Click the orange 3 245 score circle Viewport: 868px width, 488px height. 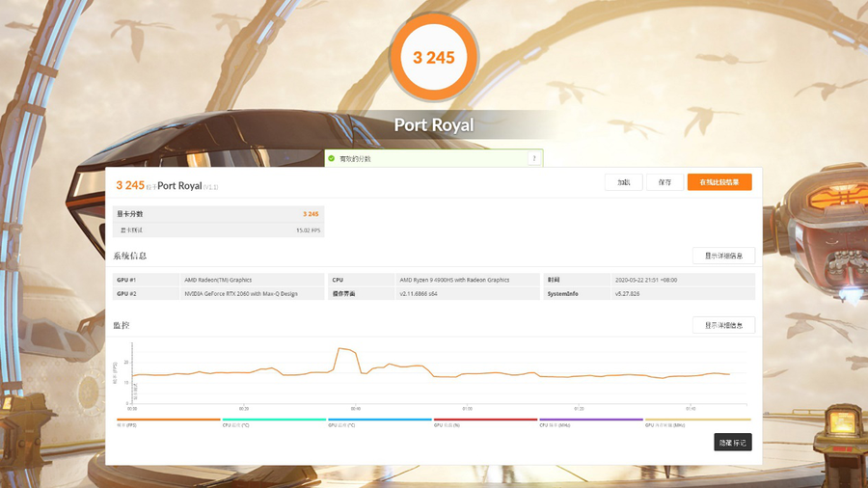pos(434,58)
